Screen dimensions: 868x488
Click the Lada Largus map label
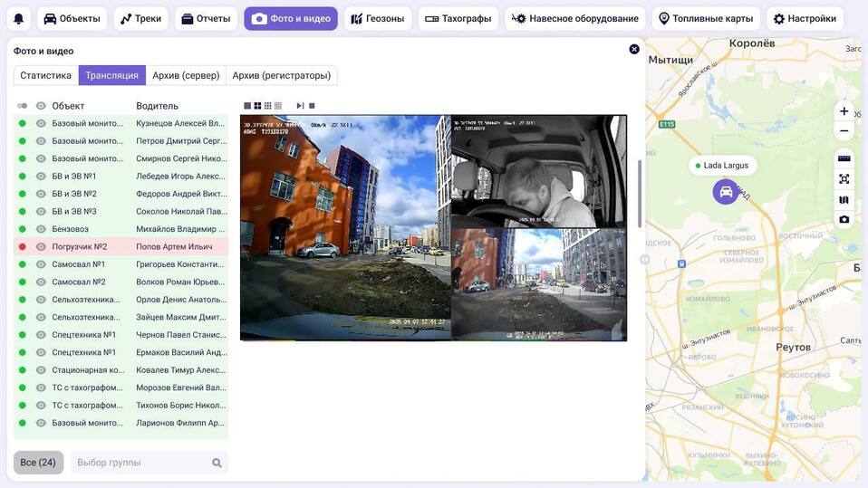pyautogui.click(x=723, y=166)
